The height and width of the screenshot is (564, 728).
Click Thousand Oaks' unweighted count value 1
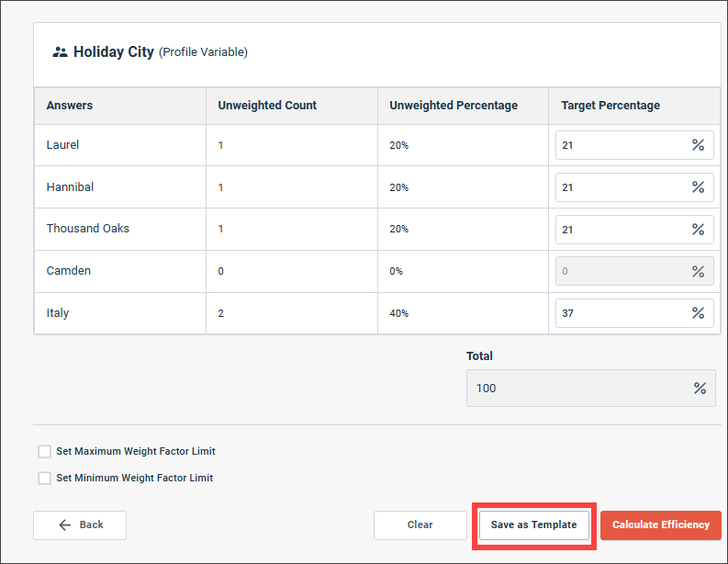click(x=221, y=229)
